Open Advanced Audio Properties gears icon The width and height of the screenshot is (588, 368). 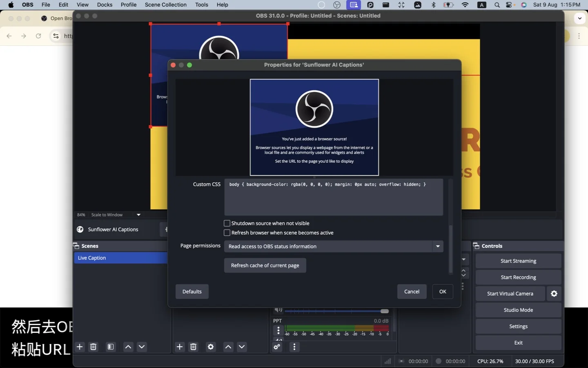[x=277, y=347]
